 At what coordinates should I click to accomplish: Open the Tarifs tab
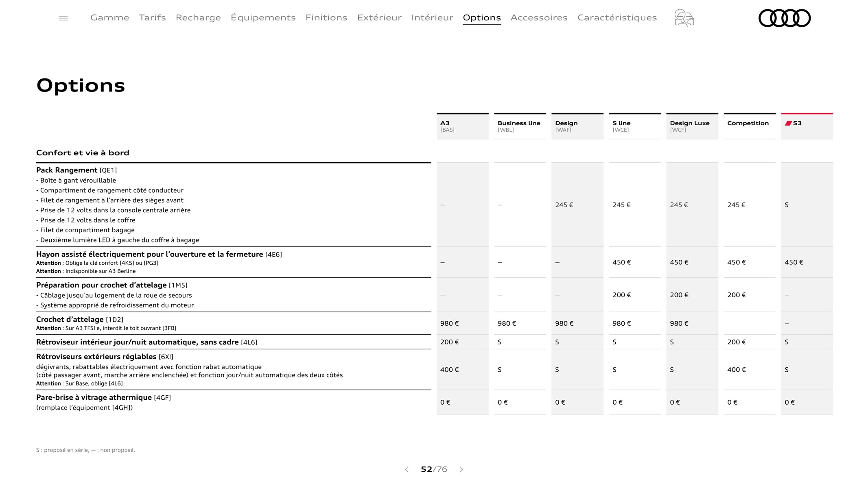(x=152, y=17)
